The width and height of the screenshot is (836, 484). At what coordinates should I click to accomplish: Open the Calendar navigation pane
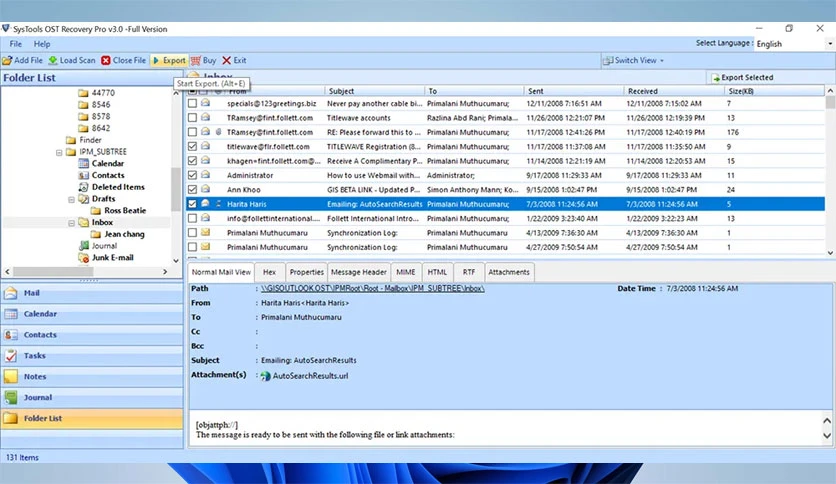coord(92,314)
